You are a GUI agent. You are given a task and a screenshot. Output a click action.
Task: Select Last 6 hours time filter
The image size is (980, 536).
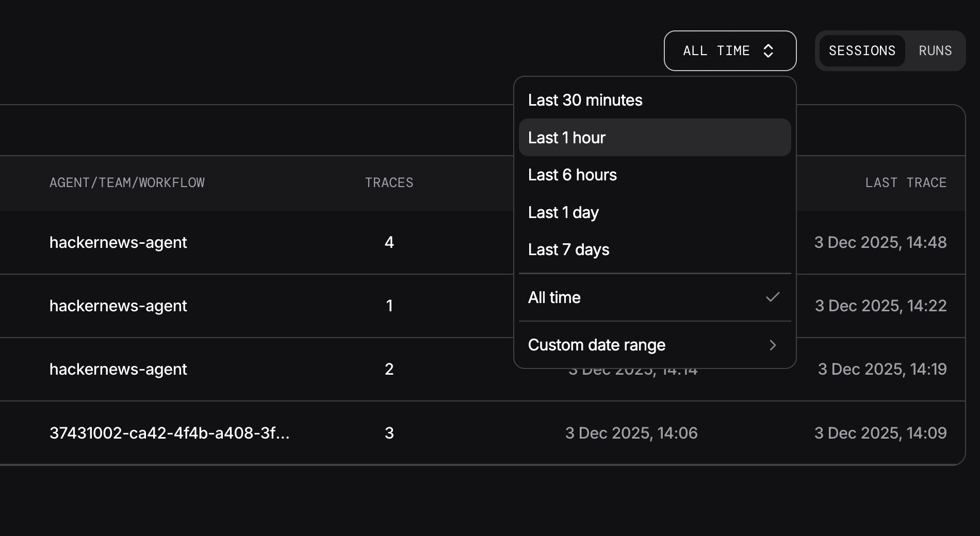pyautogui.click(x=573, y=175)
